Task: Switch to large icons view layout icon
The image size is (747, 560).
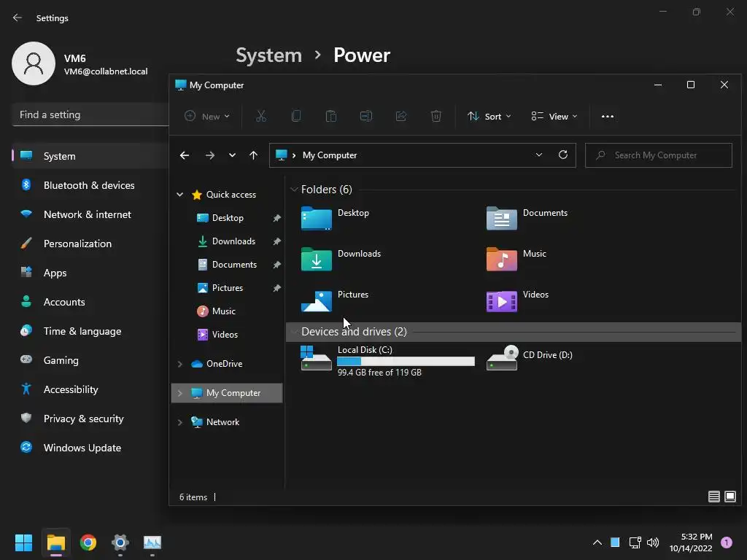Action: [729, 497]
